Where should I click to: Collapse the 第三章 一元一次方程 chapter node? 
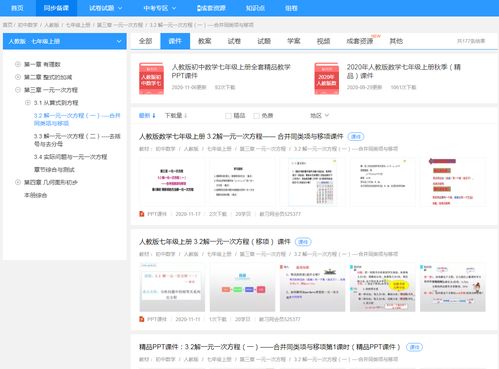(18, 90)
